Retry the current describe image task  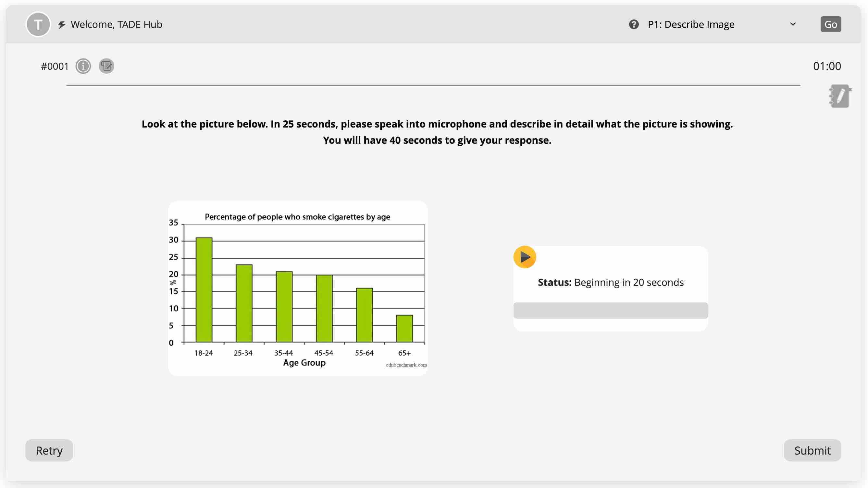(49, 450)
